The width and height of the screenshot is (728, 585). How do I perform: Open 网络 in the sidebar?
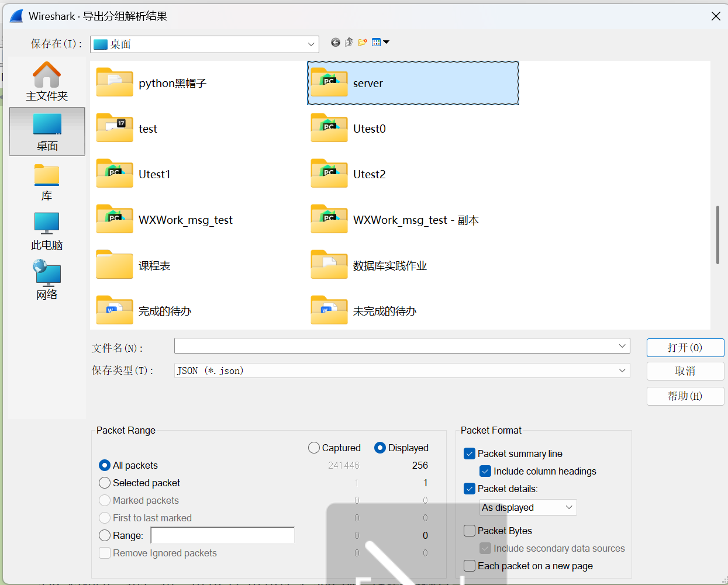47,281
